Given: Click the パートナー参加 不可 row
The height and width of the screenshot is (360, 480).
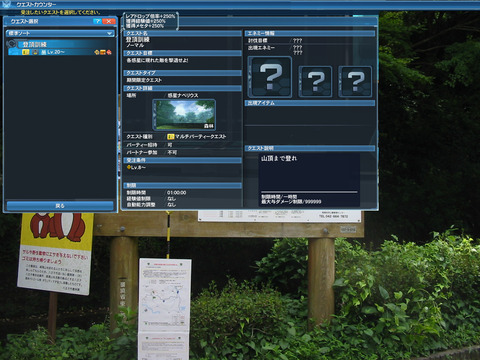Looking at the screenshot, I should 183,152.
